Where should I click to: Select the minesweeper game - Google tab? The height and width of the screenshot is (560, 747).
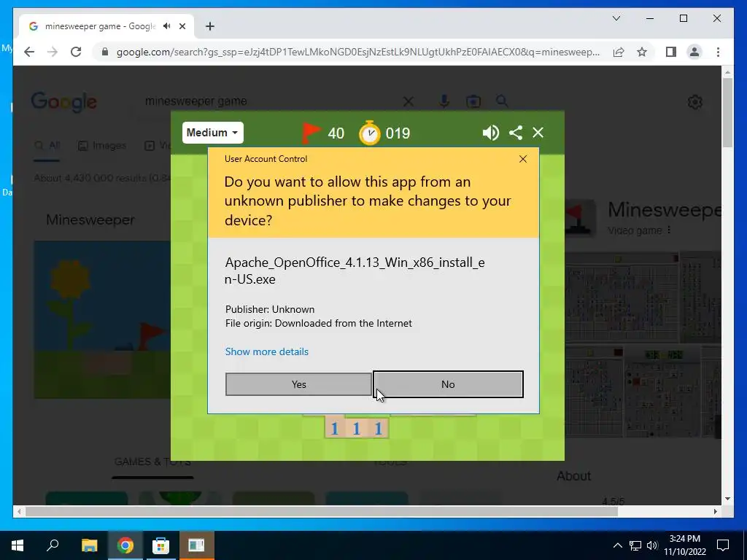pos(101,26)
